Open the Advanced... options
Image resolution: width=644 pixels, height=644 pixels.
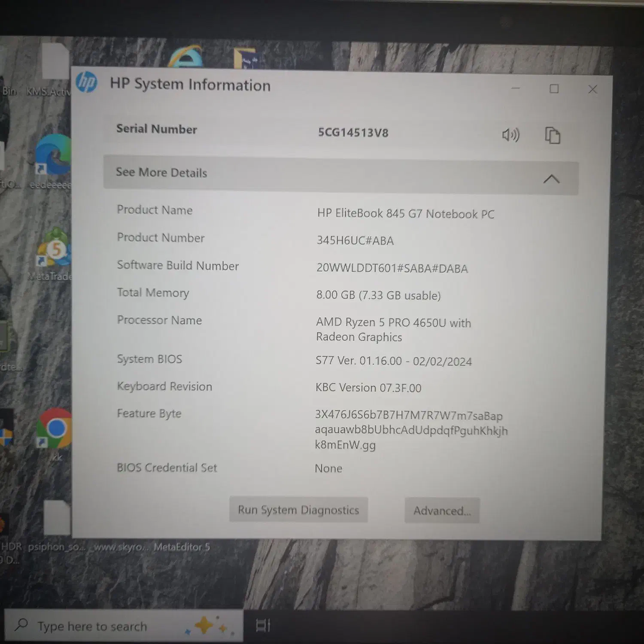[442, 510]
